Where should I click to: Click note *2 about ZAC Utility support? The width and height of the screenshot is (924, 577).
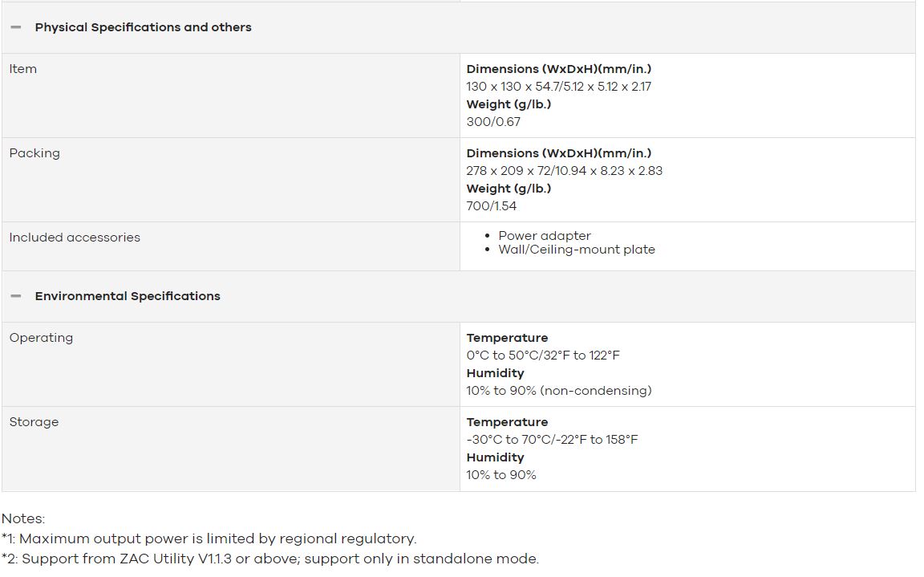[x=270, y=559]
